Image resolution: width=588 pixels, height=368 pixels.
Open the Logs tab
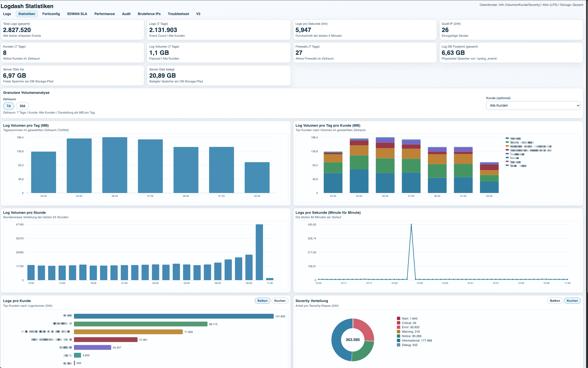[7, 14]
